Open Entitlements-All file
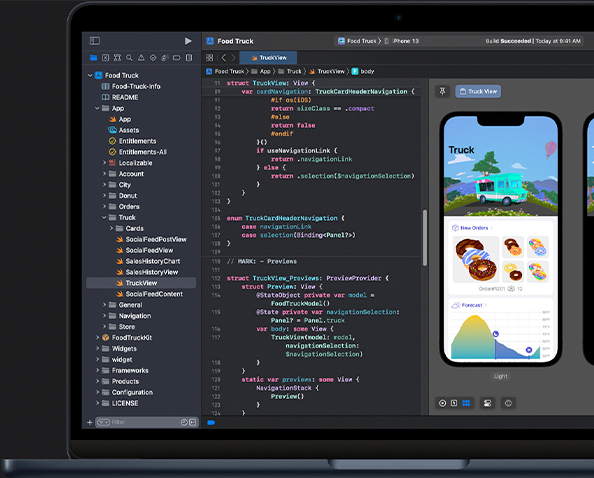594x478 pixels. point(138,152)
